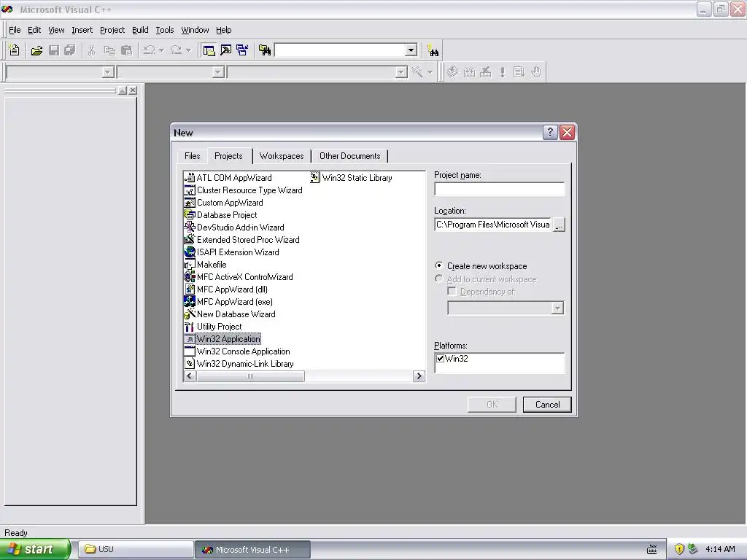Select Win32 Dynamic-Link Library in list
Image resolution: width=747 pixels, height=560 pixels.
click(245, 363)
